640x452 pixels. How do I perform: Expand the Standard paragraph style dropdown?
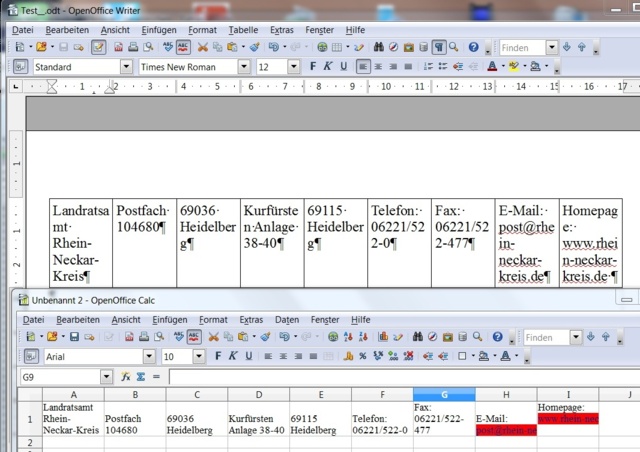[x=126, y=67]
